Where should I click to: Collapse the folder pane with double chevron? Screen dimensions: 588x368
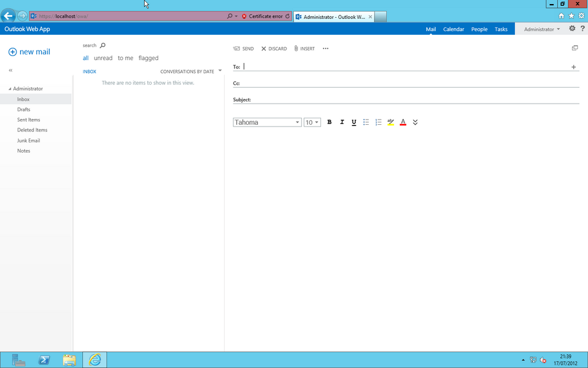[11, 70]
